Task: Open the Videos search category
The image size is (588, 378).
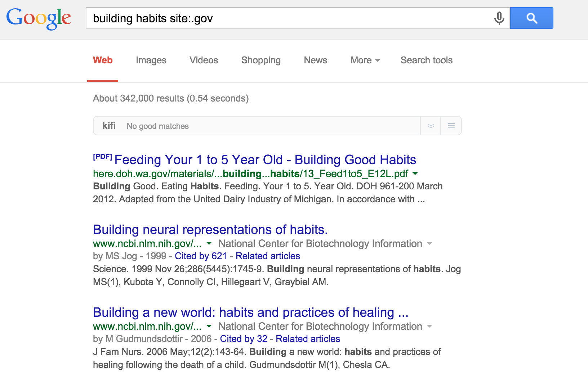Action: [204, 60]
